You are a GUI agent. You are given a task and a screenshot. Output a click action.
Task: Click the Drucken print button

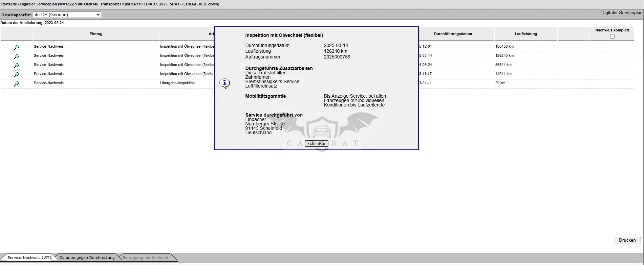627,240
